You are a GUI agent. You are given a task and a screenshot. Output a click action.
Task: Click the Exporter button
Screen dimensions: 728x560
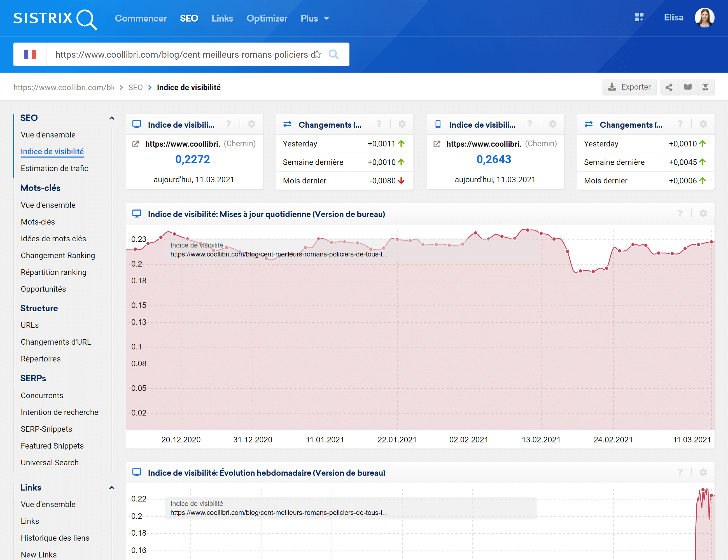click(x=629, y=87)
